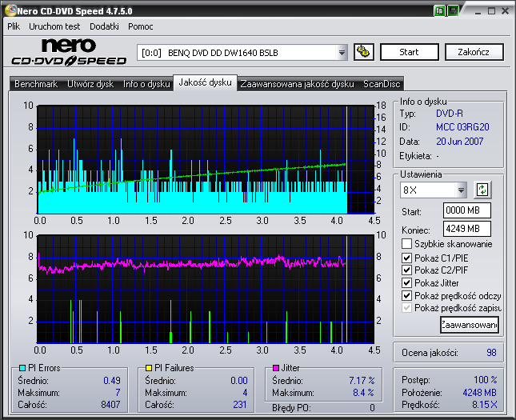
Task: Click PI Errors total value 8407
Action: coord(110,404)
